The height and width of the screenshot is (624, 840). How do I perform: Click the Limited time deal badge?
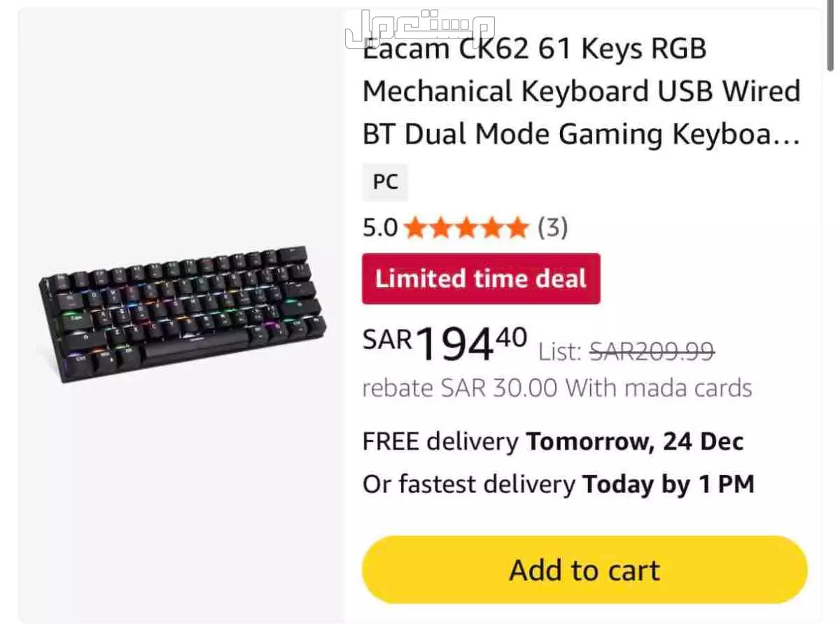pyautogui.click(x=481, y=279)
